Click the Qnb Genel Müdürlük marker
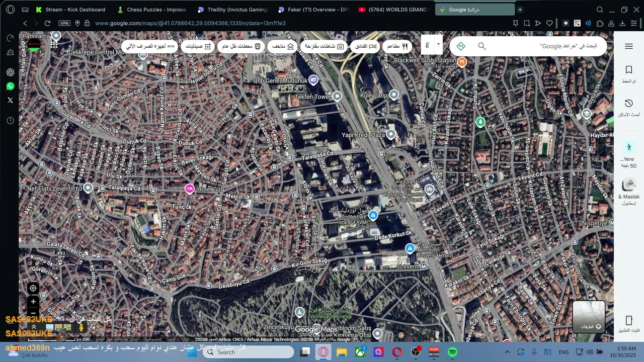 [313, 79]
